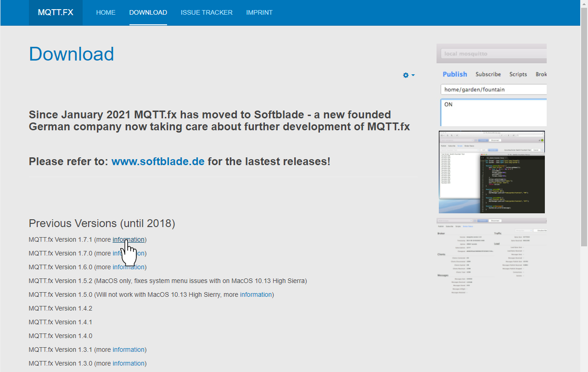The height and width of the screenshot is (372, 588).
Task: Open information link for Version 1.7.0
Action: (x=129, y=253)
